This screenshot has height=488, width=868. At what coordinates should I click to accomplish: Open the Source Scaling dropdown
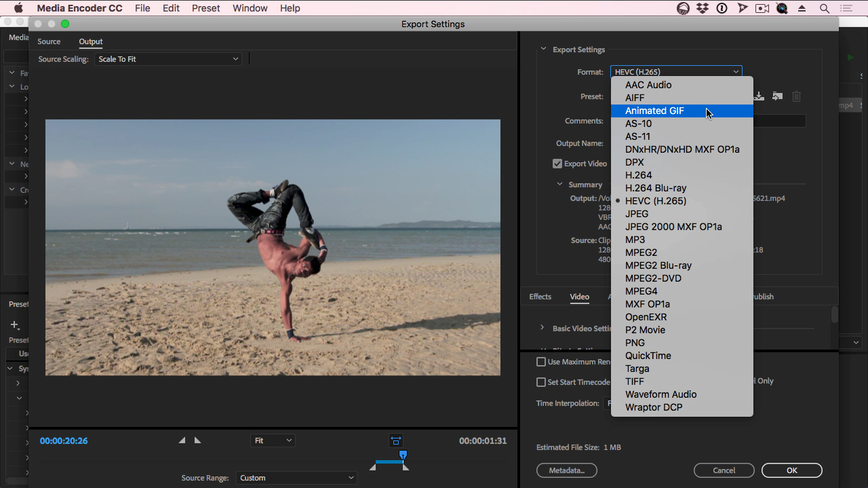pos(167,59)
